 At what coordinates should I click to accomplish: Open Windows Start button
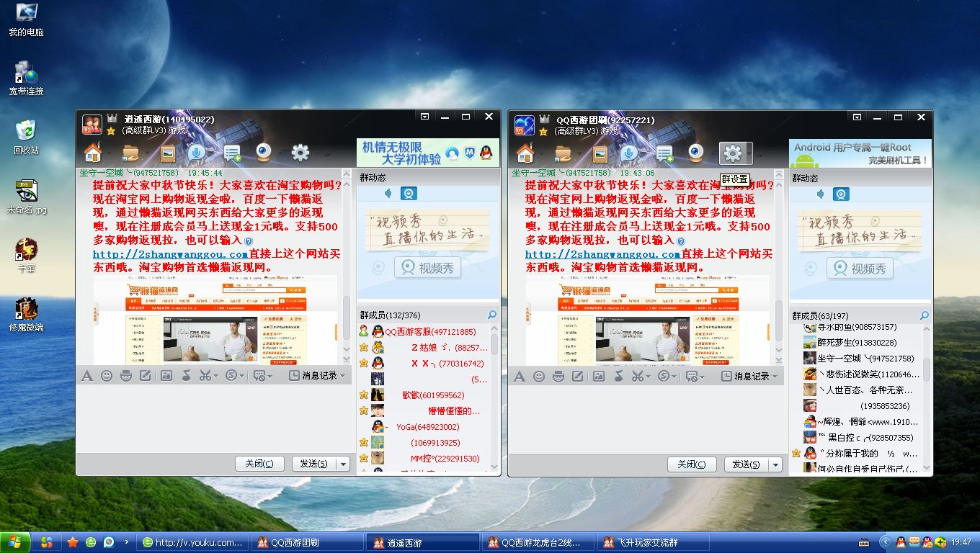tap(16, 542)
